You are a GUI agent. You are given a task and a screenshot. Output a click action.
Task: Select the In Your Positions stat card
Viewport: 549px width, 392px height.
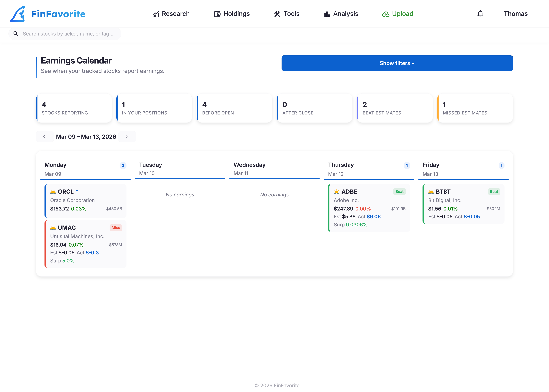click(x=154, y=108)
